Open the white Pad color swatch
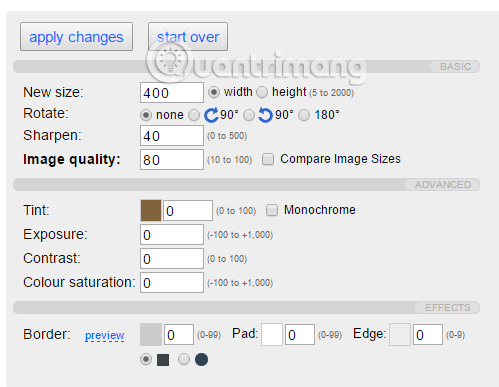This screenshot has width=499, height=387. coord(272,334)
